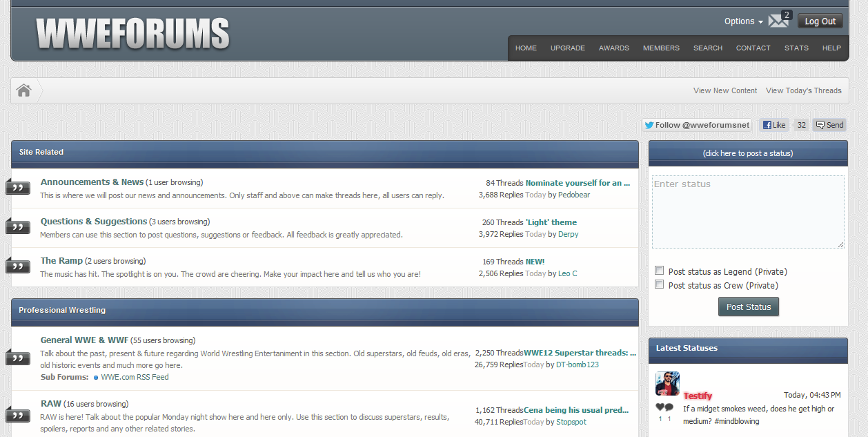View Derpy's profile
868x437 pixels.
click(569, 234)
